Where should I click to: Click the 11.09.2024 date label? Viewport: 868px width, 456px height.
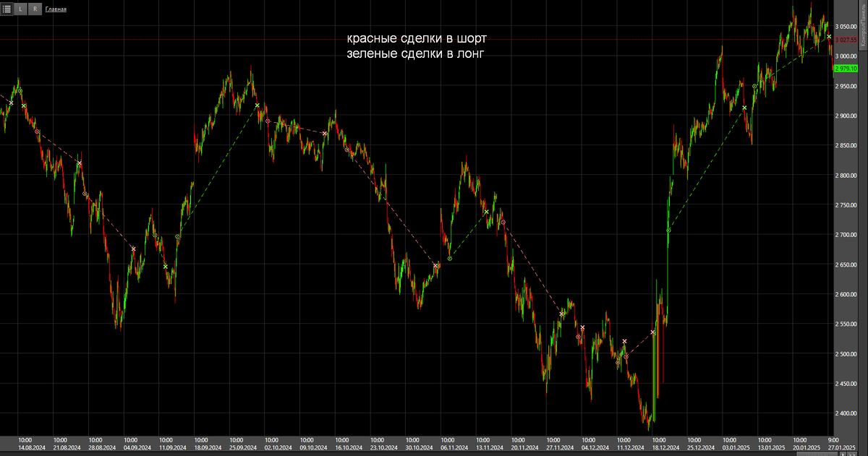[172, 447]
